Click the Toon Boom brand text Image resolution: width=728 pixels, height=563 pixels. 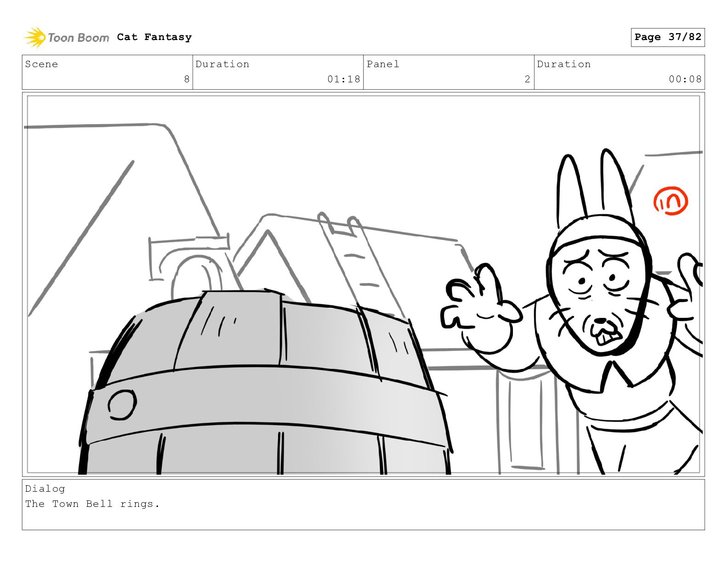coord(79,38)
